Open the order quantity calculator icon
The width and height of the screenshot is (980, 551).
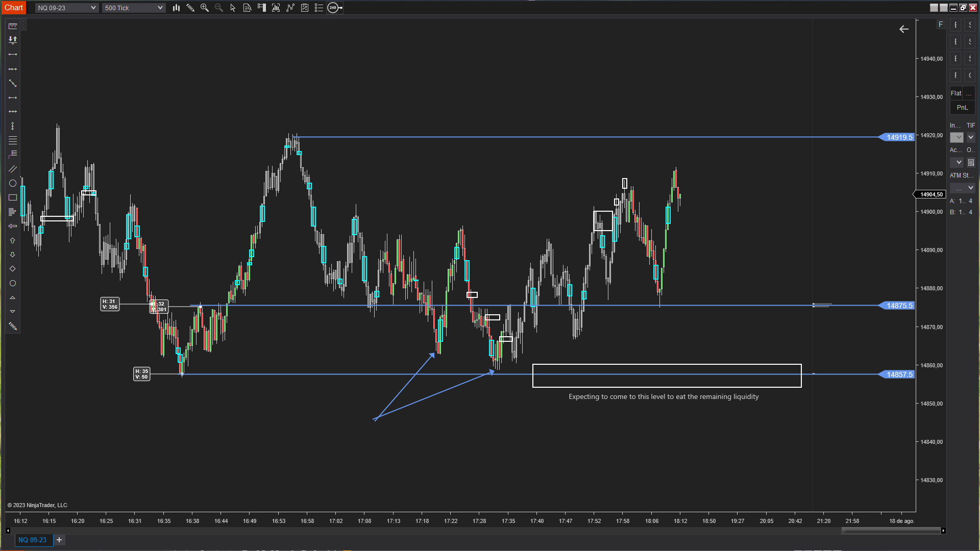[971, 162]
